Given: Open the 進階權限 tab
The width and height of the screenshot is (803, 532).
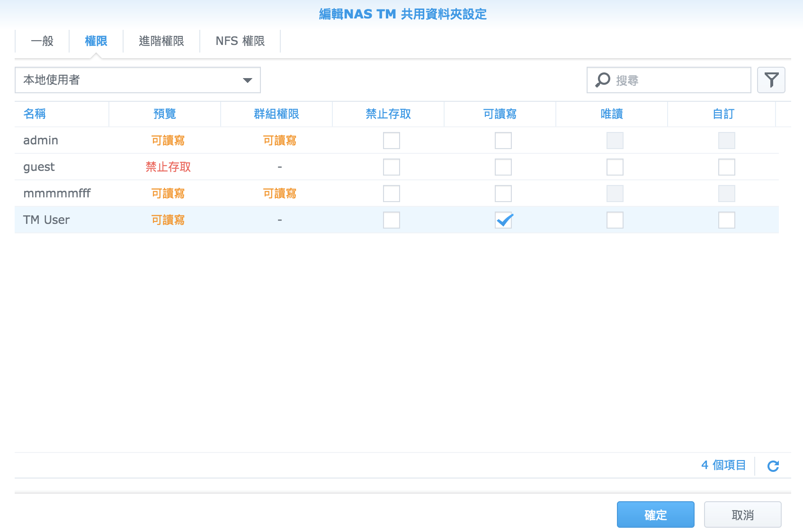Looking at the screenshot, I should point(161,41).
